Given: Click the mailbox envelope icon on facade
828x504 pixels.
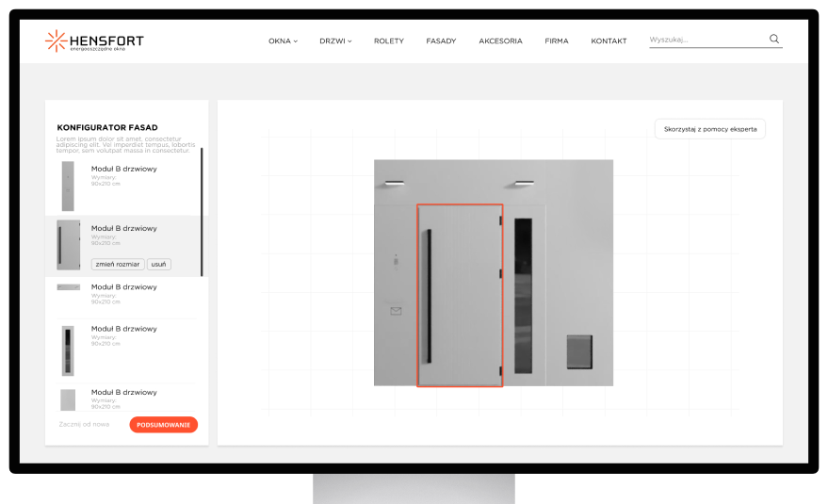Looking at the screenshot, I should coord(396,310).
